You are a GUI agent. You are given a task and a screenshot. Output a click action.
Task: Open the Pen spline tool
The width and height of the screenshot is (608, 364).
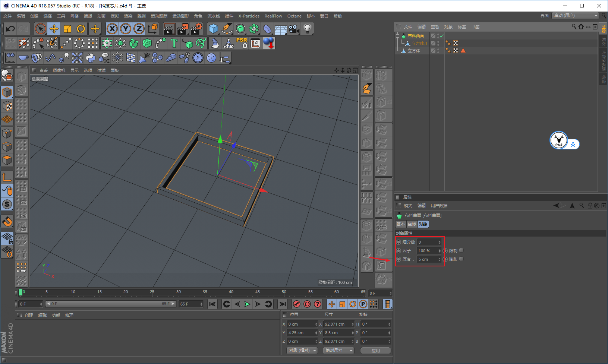point(227,29)
